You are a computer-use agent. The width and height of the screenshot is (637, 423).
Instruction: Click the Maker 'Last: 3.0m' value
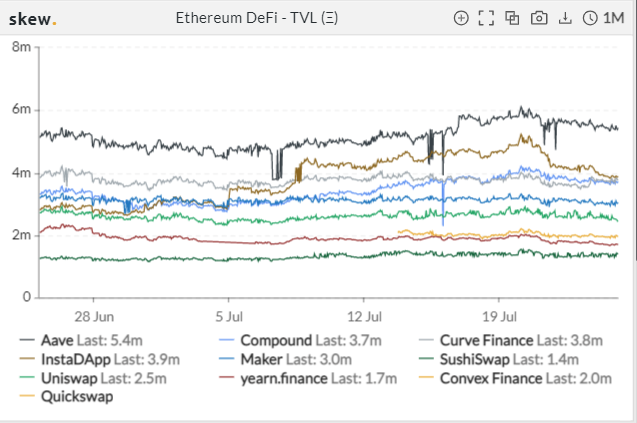point(319,360)
